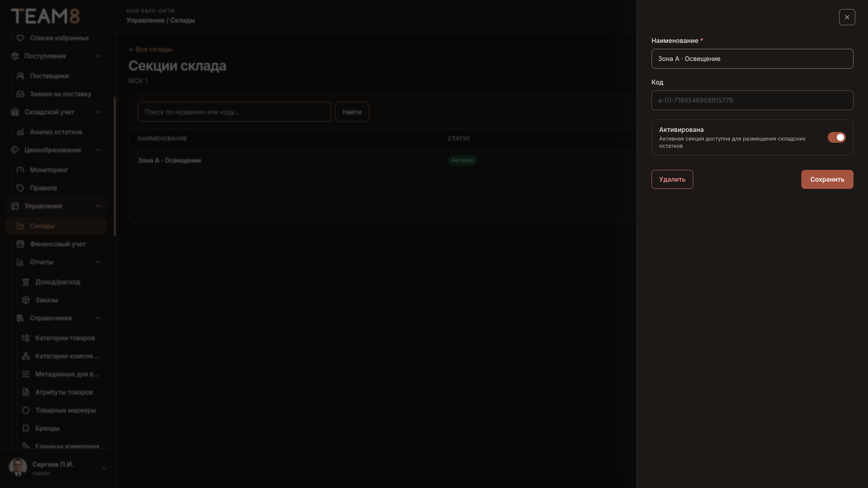Click the Сергеев П.И. avatar photo
The image size is (868, 488).
tap(18, 468)
